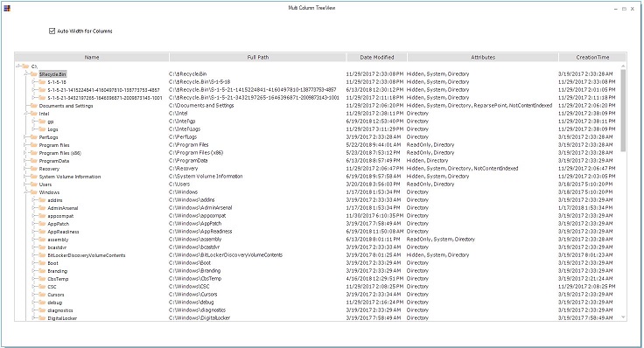This screenshot has width=644, height=348.
Task: Click the Windows folder icon
Action: 34,192
